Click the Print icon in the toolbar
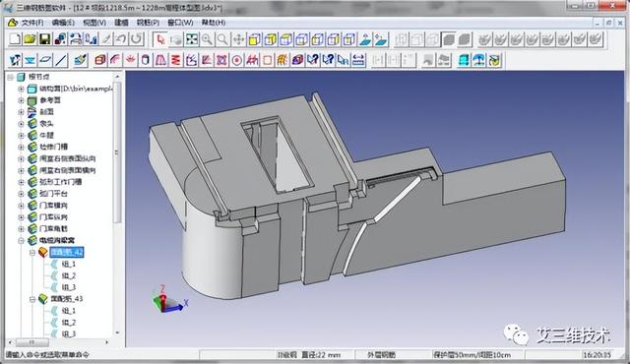Image resolution: width=630 pixels, height=364 pixels. (x=76, y=39)
